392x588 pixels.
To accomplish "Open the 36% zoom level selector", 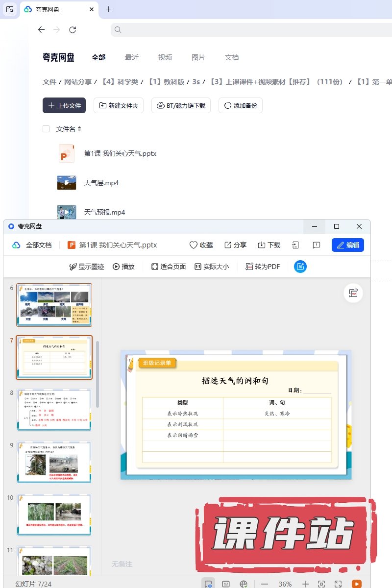I will 285,584.
